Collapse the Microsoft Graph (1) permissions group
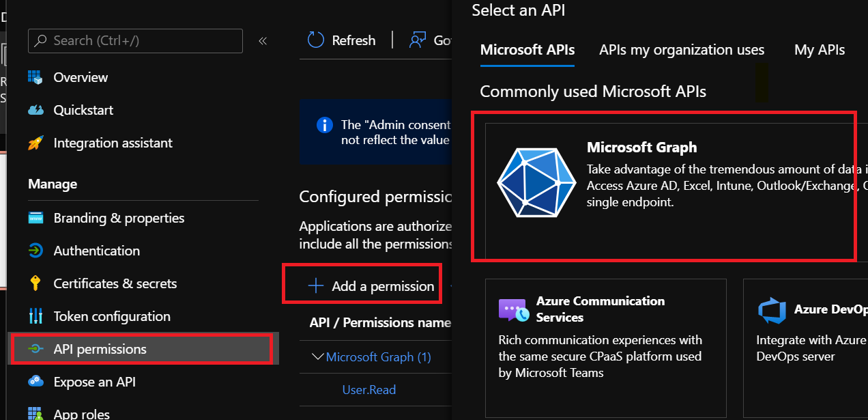 click(317, 356)
